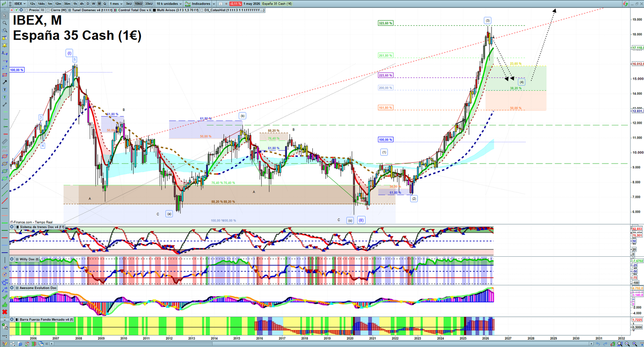Image resolution: width=644 pixels, height=347 pixels.
Task: Click the horizontal chart scrollbar
Action: (x=322, y=344)
